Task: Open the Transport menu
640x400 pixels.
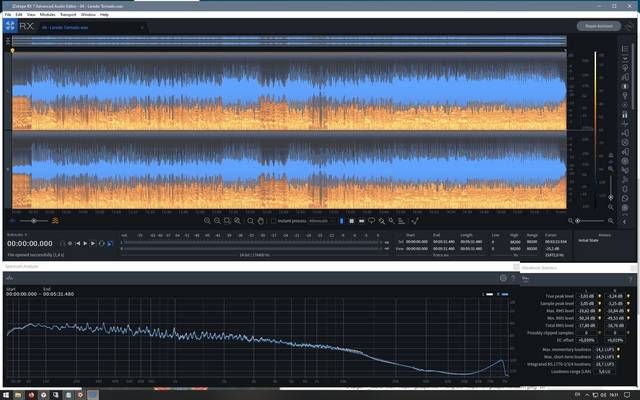Action: [x=68, y=15]
